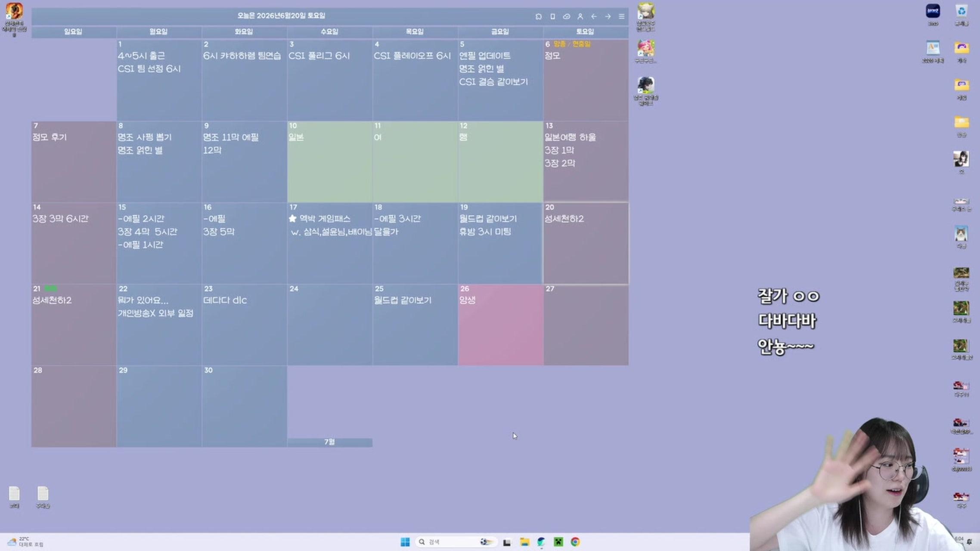Open the left text file icon at bottom-left
The width and height of the screenshot is (980, 551).
(14, 497)
